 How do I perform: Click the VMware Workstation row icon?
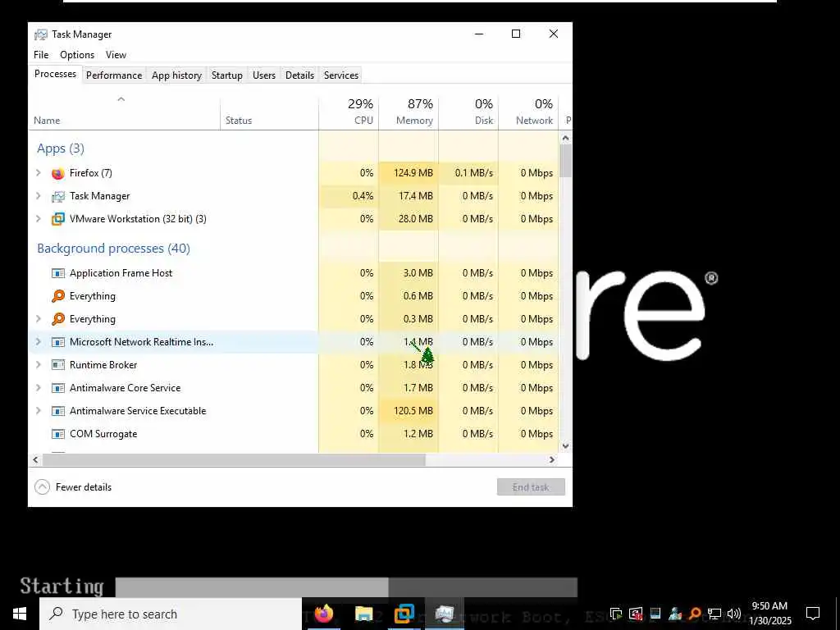[x=58, y=219]
